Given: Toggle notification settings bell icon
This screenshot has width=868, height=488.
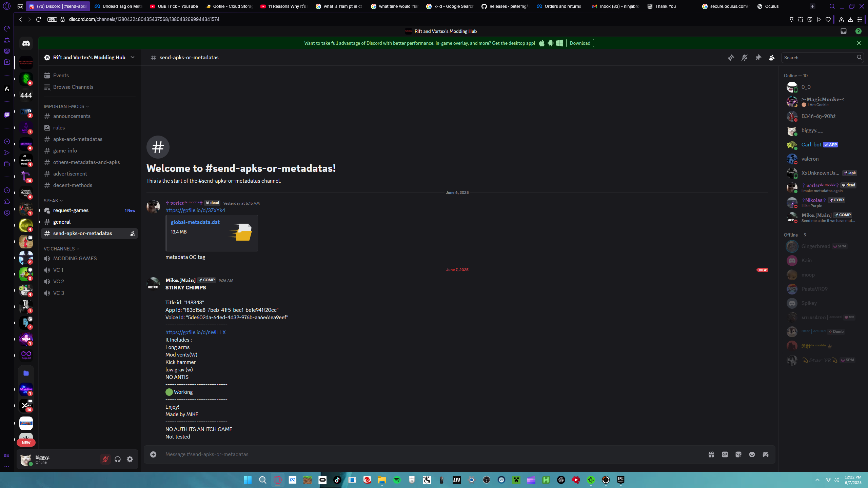Looking at the screenshot, I should click(744, 58).
